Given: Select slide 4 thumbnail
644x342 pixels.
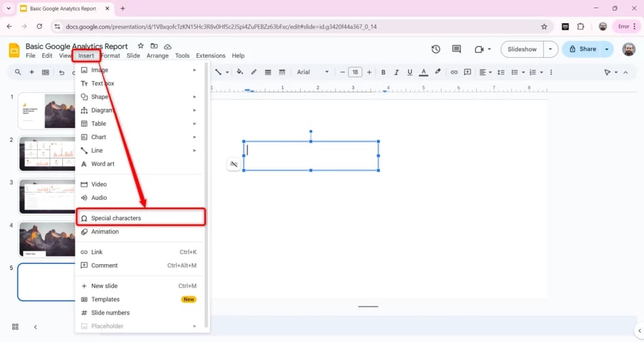Looking at the screenshot, I should click(x=47, y=240).
